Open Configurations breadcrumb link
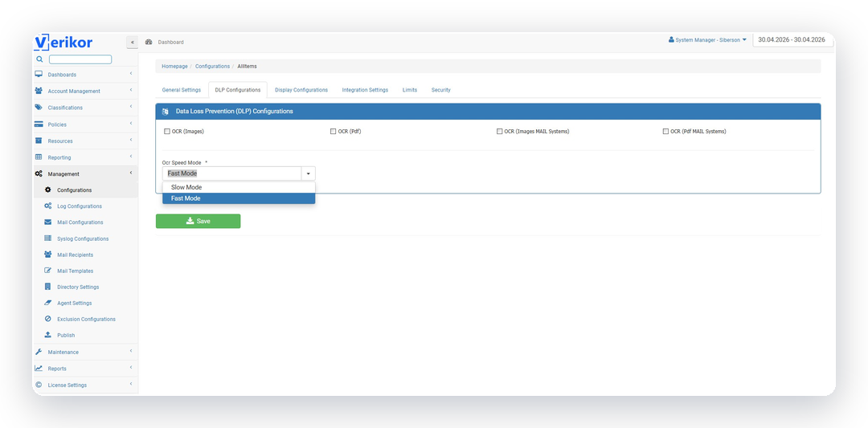The width and height of the screenshot is (868, 428). tap(212, 67)
